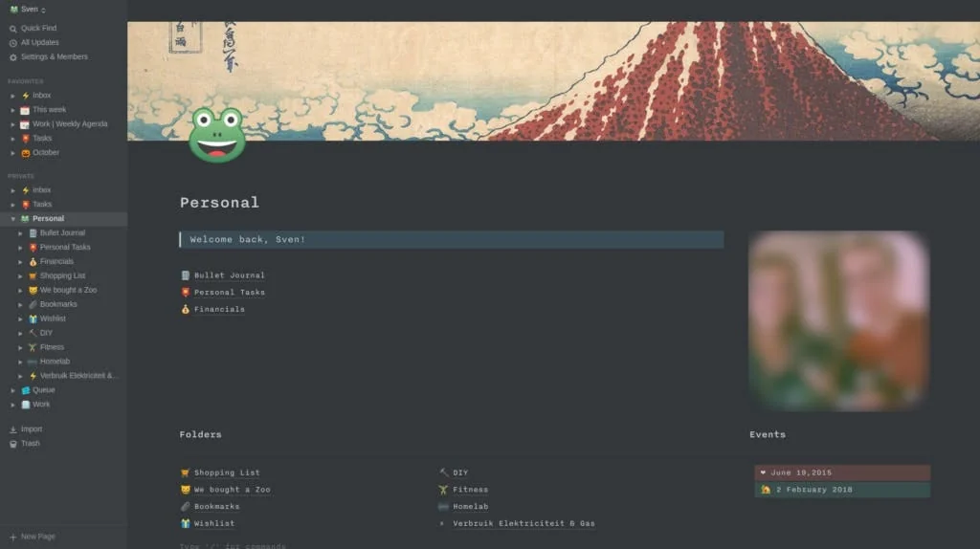Open Homelab folder link

pos(471,507)
